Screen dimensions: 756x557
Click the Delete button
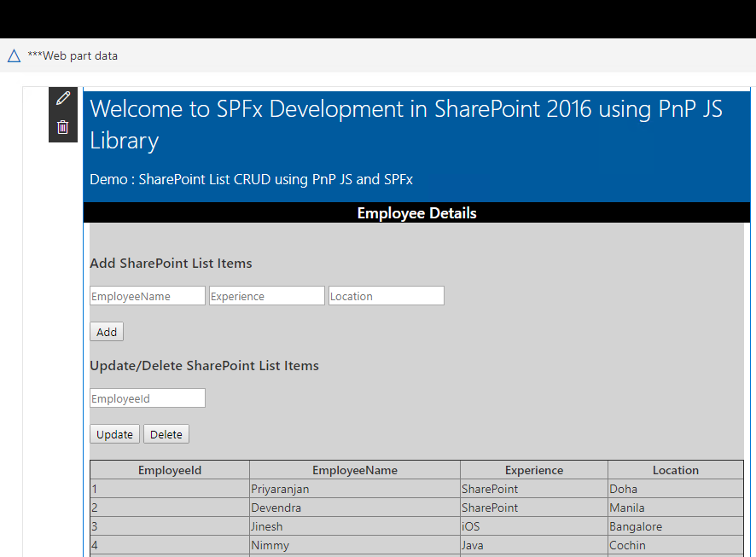pyautogui.click(x=166, y=434)
